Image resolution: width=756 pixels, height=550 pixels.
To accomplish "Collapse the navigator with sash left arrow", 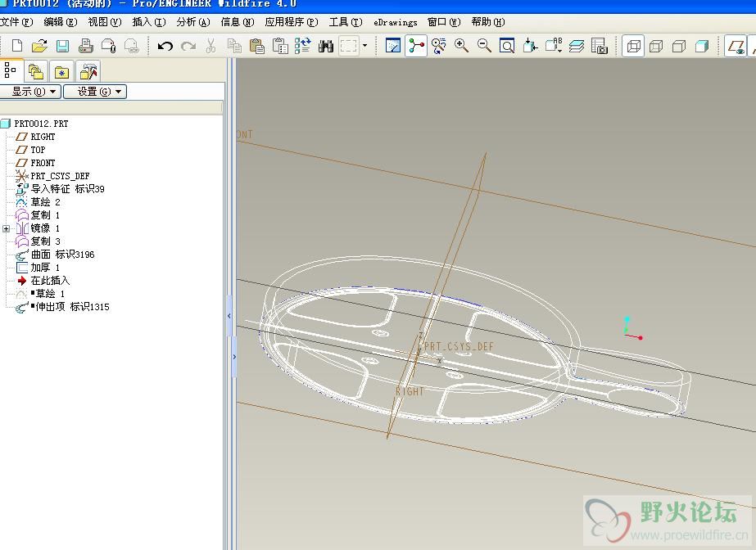I will tap(229, 316).
